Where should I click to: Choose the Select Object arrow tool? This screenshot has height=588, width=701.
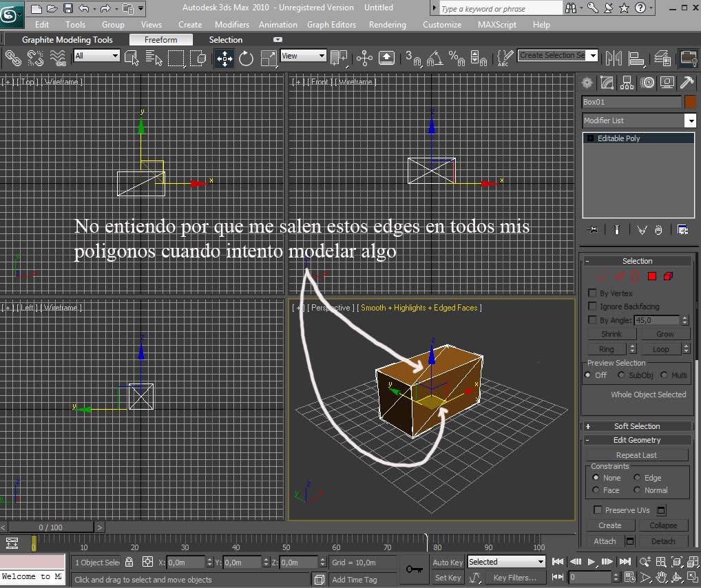[132, 59]
